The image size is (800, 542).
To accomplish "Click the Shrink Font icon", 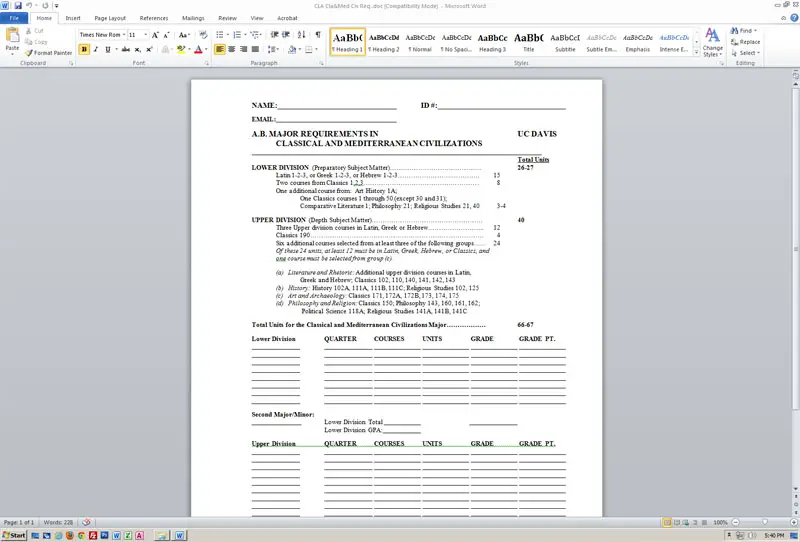I will (166, 35).
